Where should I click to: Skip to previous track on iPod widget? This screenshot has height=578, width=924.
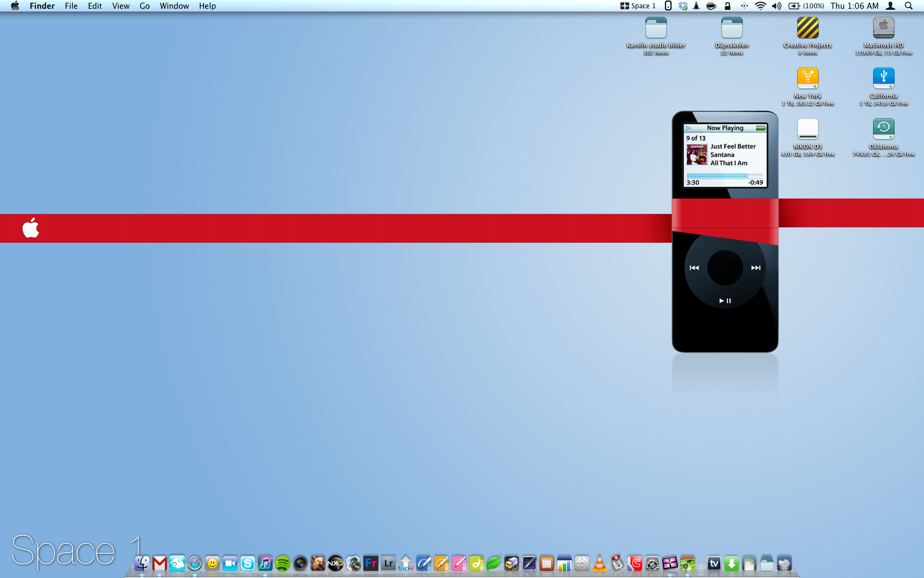694,268
